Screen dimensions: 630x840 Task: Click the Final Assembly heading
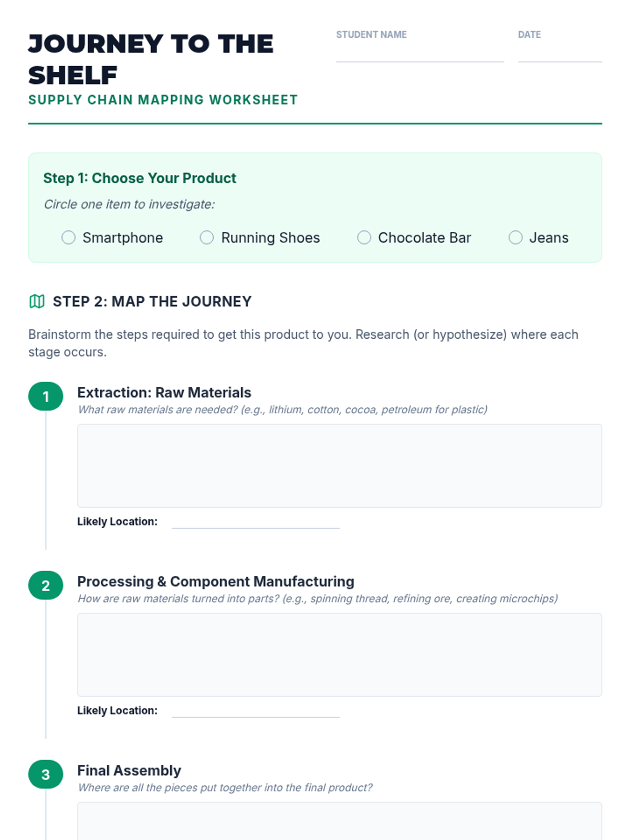(x=129, y=771)
